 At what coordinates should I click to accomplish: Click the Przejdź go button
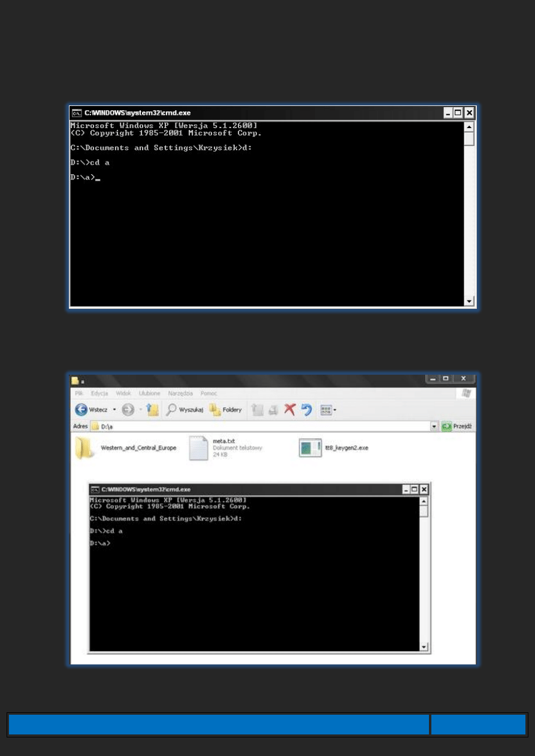(457, 426)
